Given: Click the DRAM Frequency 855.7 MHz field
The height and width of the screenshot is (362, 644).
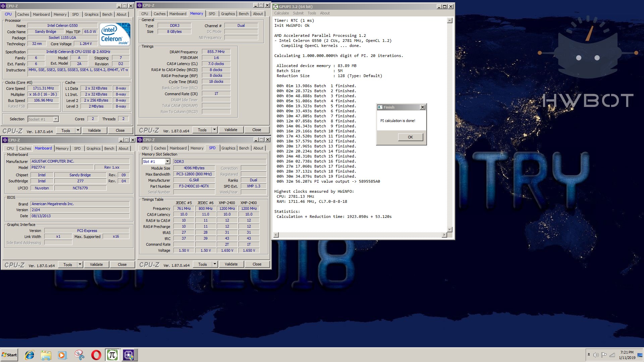Looking at the screenshot, I should [x=216, y=52].
